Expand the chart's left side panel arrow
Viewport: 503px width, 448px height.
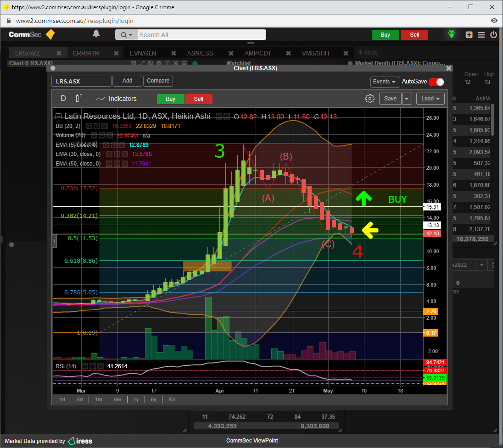[x=55, y=241]
